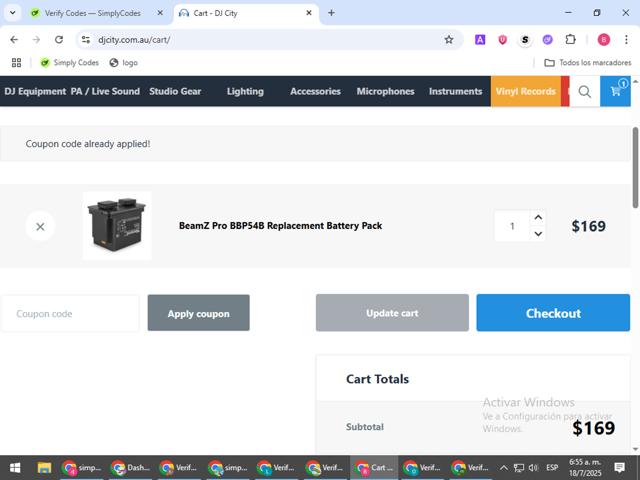Click the Apply coupon button
640x480 pixels.
tap(198, 313)
